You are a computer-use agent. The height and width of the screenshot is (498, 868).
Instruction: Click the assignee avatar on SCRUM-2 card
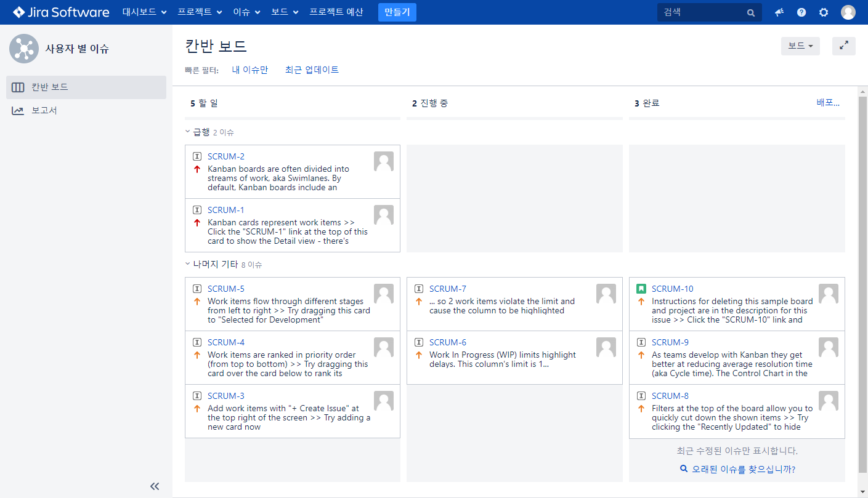pyautogui.click(x=384, y=161)
